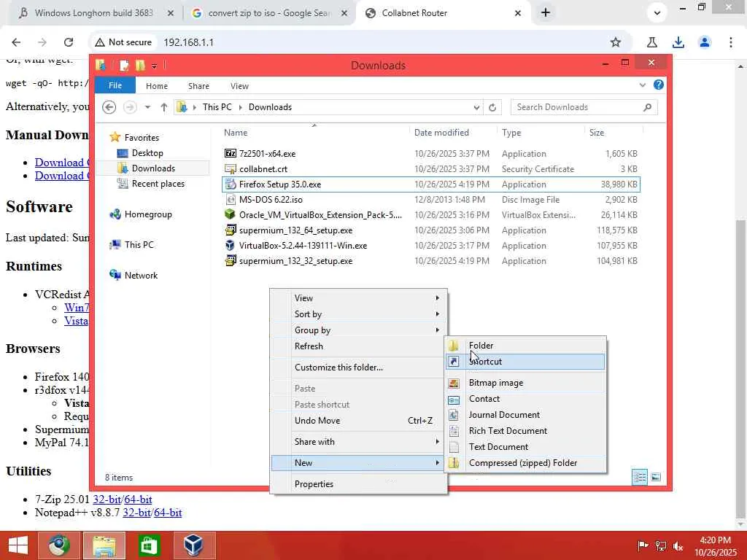Click the Oracle VirtualBox Extension Pack icon

(230, 215)
